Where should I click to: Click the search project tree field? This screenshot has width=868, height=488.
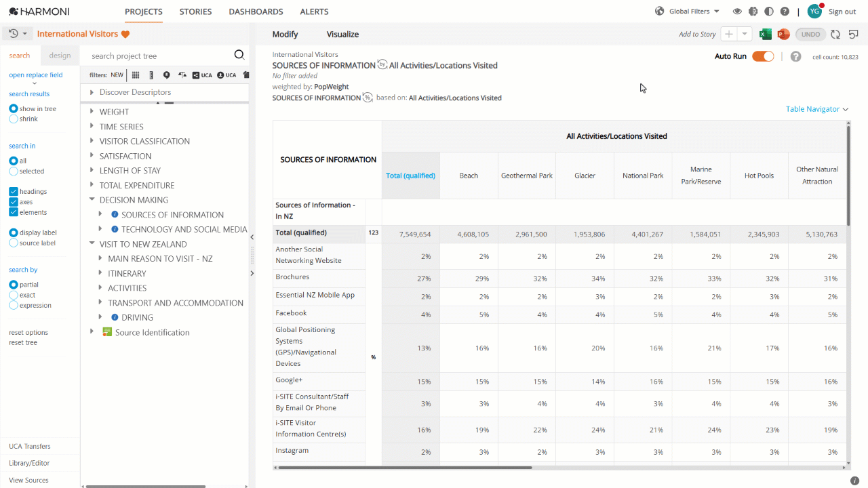click(159, 56)
